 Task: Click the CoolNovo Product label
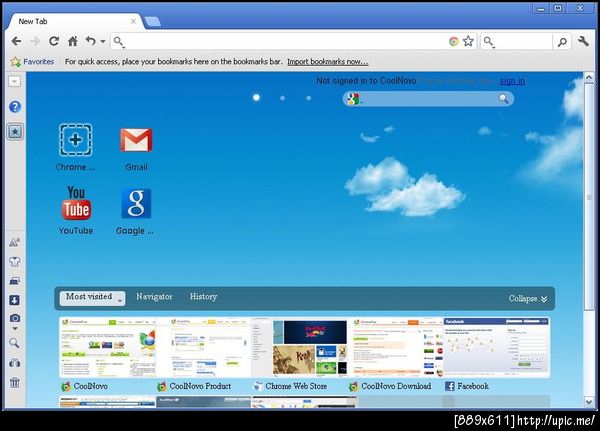(200, 386)
